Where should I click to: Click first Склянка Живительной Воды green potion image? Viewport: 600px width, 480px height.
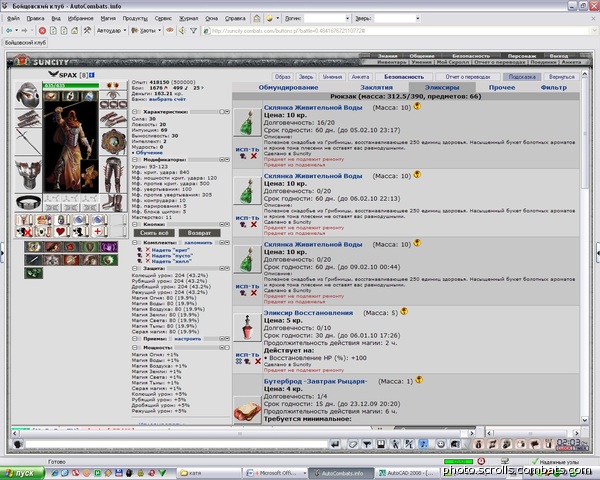pos(247,122)
